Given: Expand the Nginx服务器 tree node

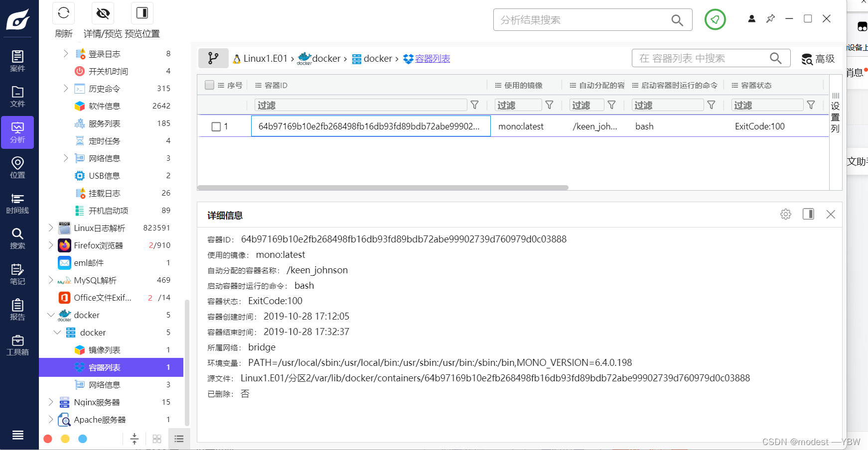Looking at the screenshot, I should click(x=50, y=402).
